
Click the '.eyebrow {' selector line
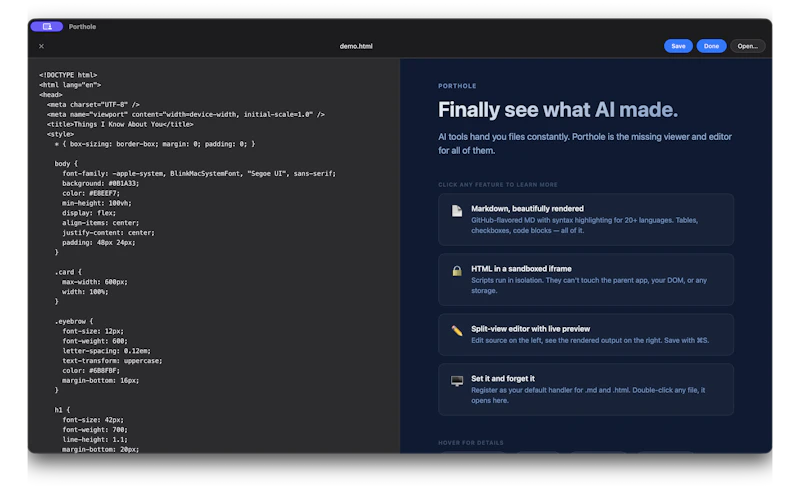point(73,322)
